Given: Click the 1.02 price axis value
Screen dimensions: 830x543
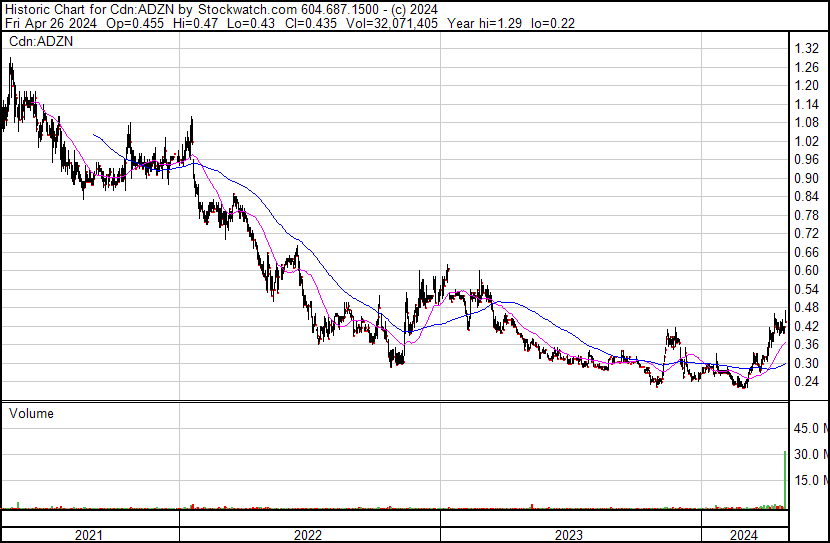Looking at the screenshot, I should 807,141.
